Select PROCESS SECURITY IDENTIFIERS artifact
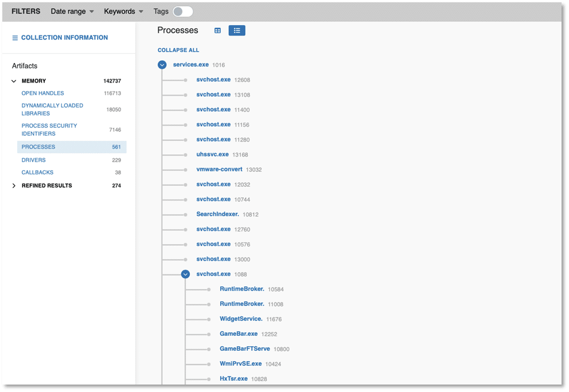This screenshot has height=392, width=569. click(x=49, y=130)
